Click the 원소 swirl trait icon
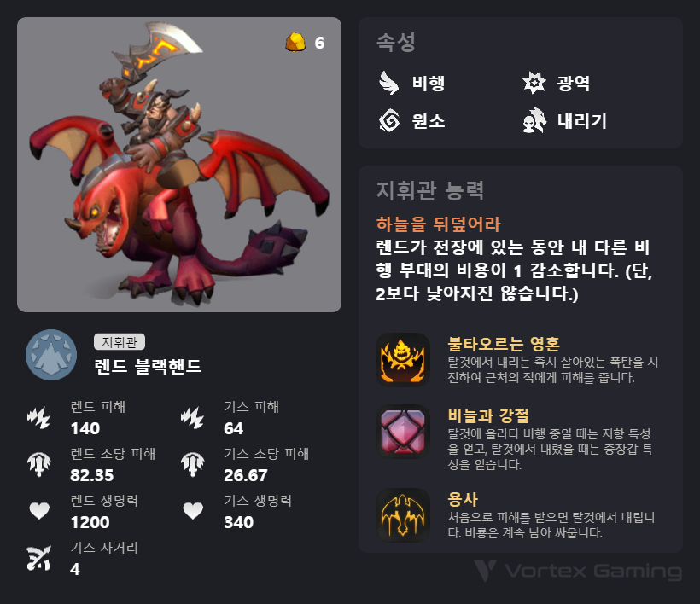700x604 pixels. coord(388,120)
